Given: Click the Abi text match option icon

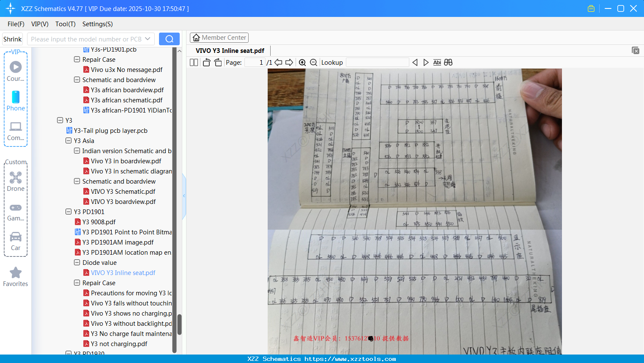Looking at the screenshot, I should click(x=437, y=63).
